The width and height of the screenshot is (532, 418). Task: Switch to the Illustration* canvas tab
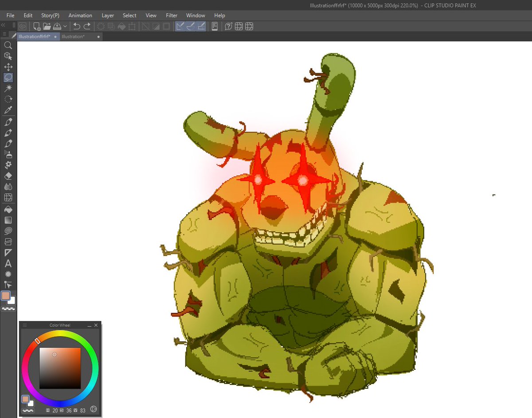[73, 36]
